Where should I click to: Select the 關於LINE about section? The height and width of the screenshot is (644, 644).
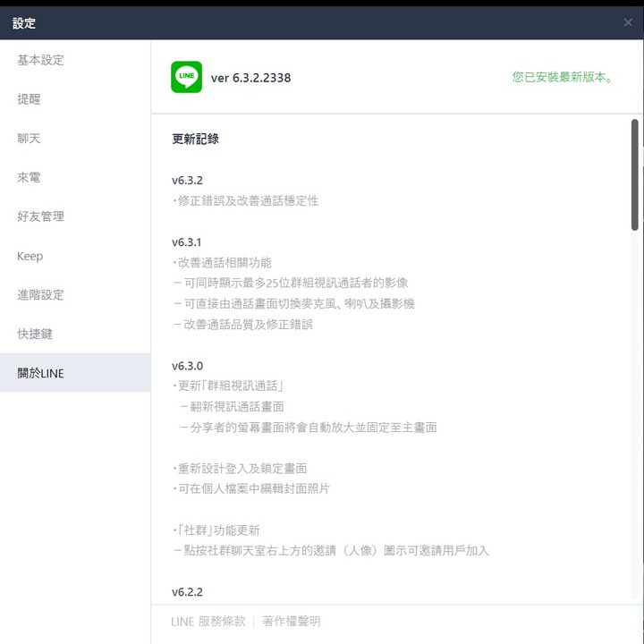coord(75,373)
